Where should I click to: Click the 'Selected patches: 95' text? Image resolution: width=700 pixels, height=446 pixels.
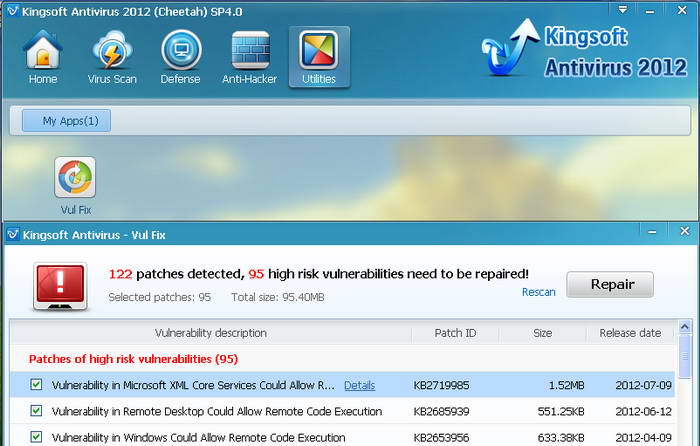(x=159, y=297)
